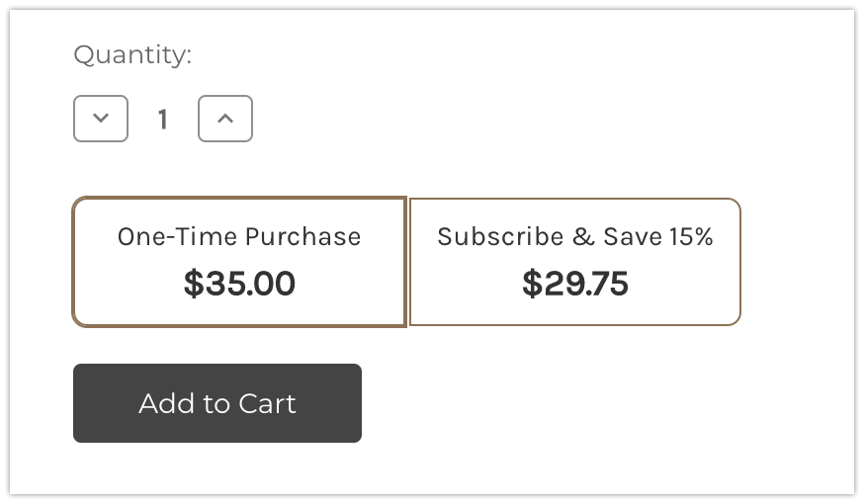The width and height of the screenshot is (864, 504).
Task: Click the quantity value 1
Action: point(163,120)
